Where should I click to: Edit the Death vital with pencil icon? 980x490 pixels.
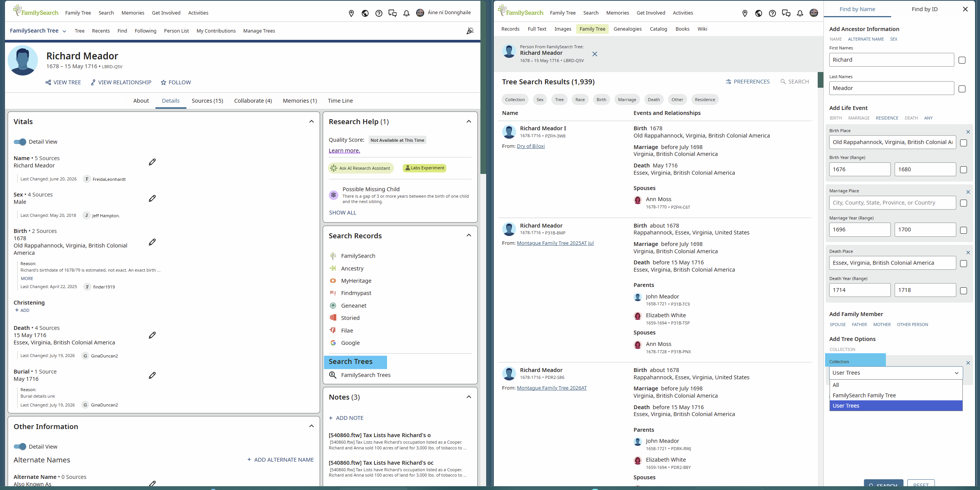pos(152,335)
